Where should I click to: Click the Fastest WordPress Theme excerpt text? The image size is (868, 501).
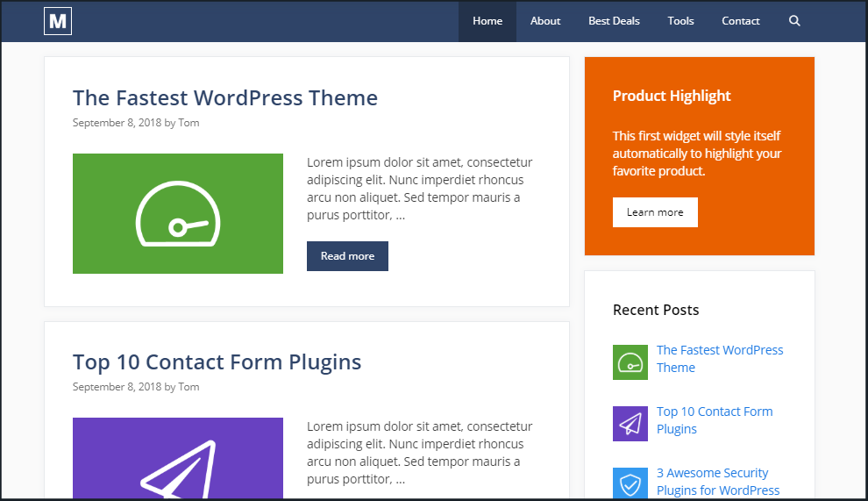[420, 189]
